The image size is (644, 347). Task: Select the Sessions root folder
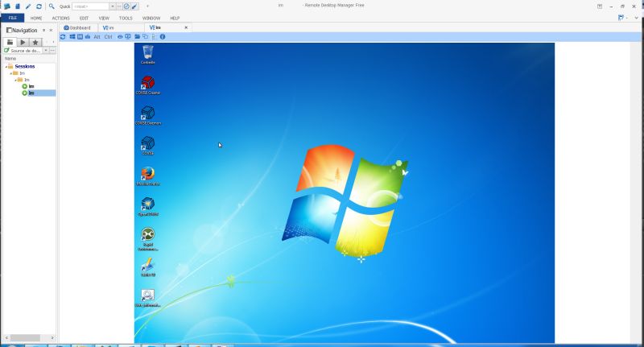(x=25, y=66)
